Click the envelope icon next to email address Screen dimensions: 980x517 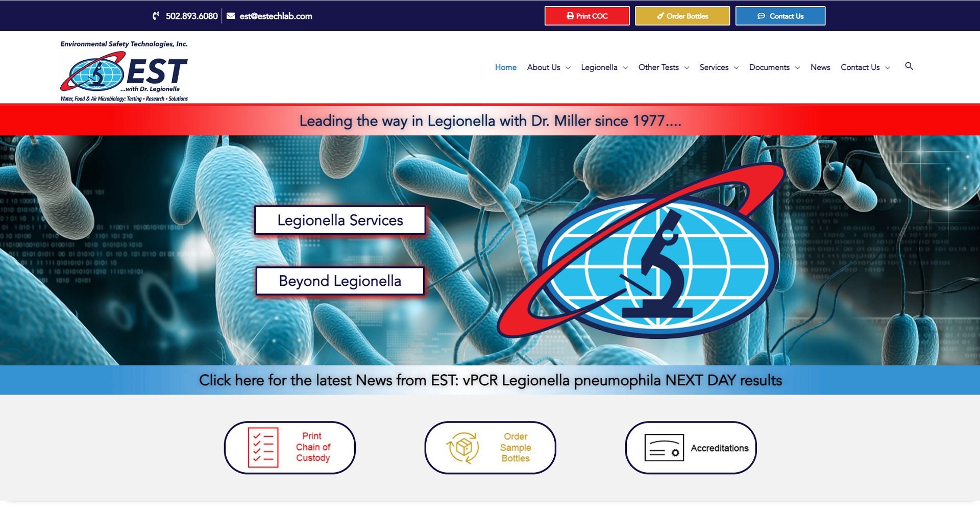[x=231, y=16]
